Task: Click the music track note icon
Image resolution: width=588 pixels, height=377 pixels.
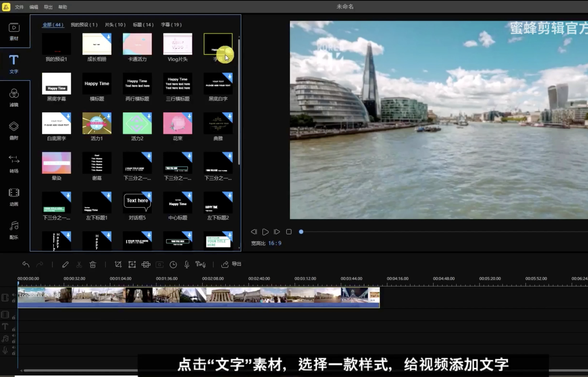Action: tap(5, 339)
